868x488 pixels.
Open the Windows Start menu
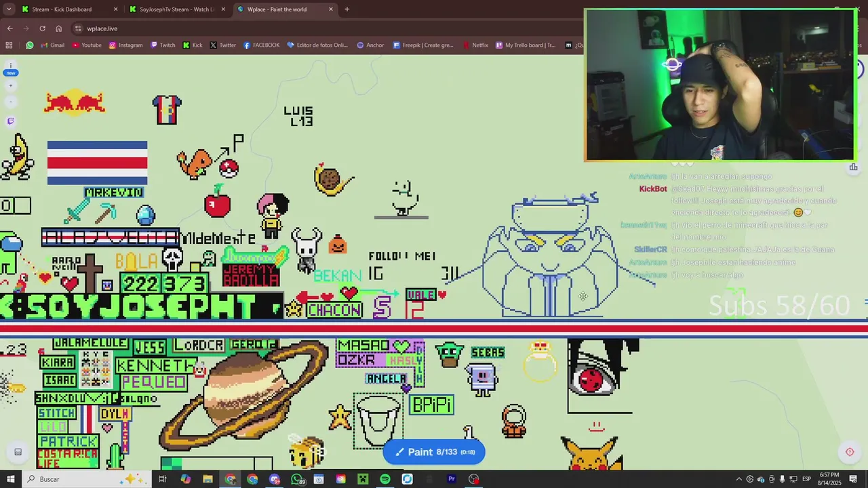click(11, 479)
